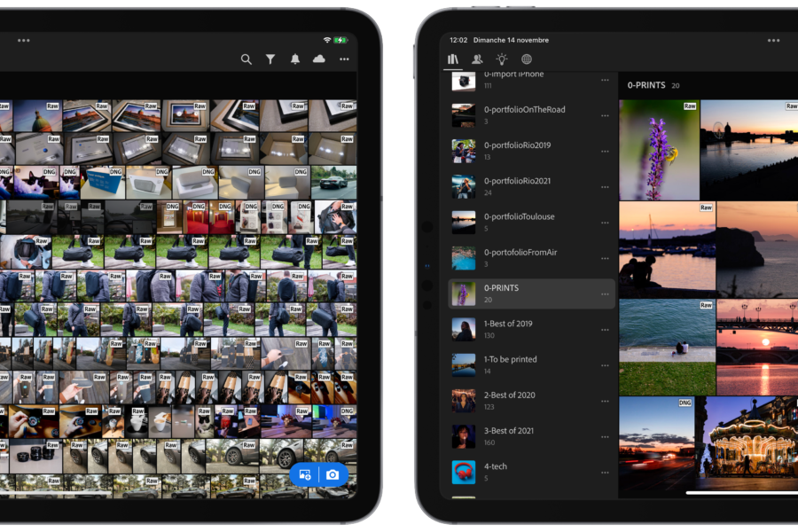Open options for 0-portfolioToulouse album
This screenshot has width=798, height=532.
coord(605,223)
